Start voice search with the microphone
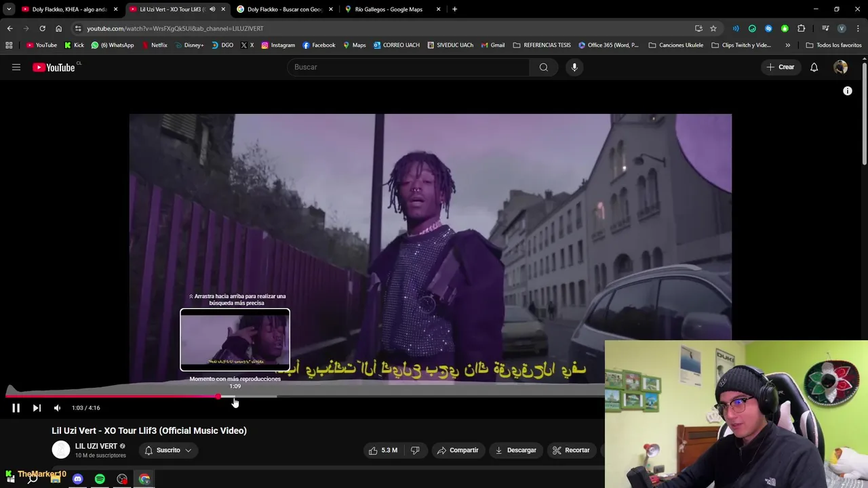 click(574, 67)
